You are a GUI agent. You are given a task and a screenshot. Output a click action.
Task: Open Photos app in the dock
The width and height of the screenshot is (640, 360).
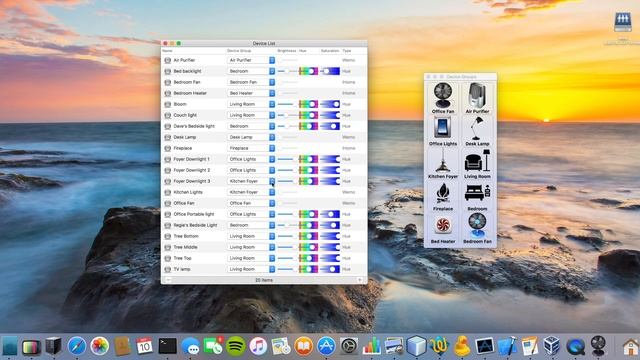click(x=100, y=346)
